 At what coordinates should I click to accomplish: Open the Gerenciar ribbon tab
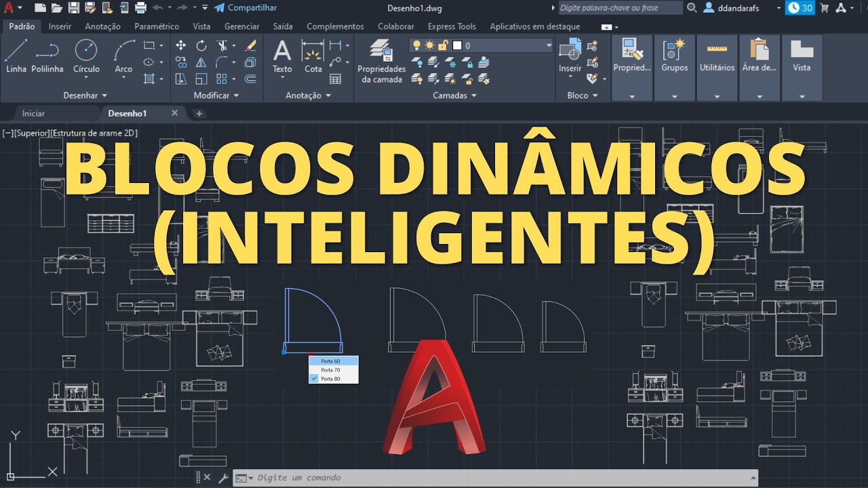click(241, 26)
